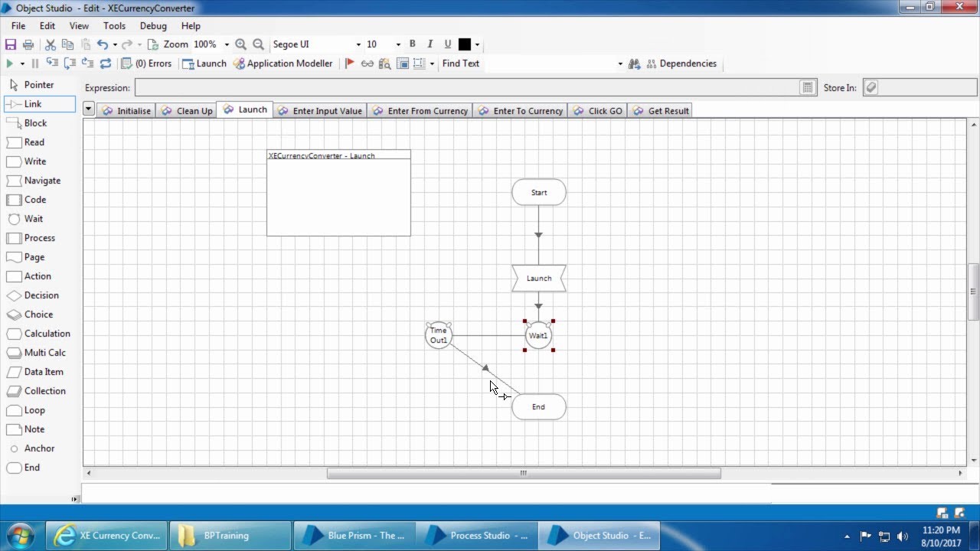The image size is (980, 551).
Task: Switch to the Get Result tab
Action: coord(661,111)
